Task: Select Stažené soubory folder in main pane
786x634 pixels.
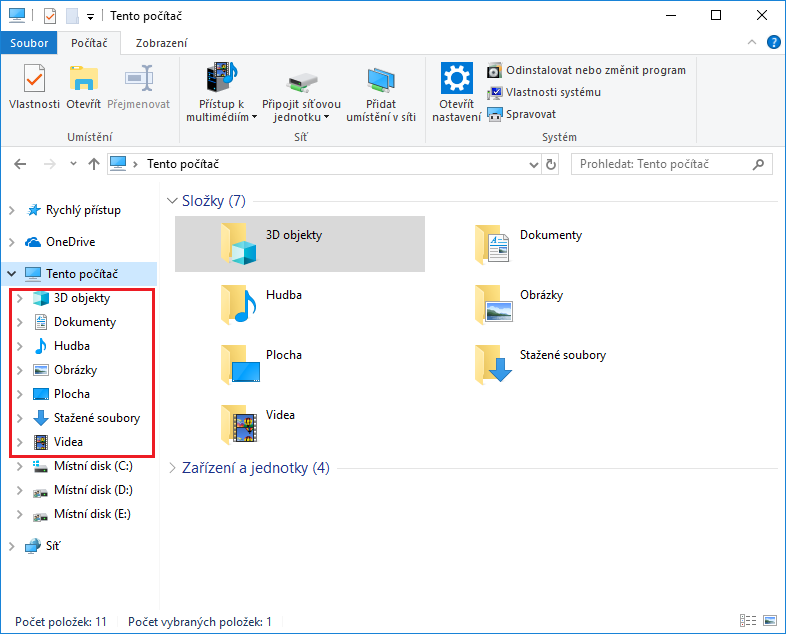Action: [x=541, y=364]
